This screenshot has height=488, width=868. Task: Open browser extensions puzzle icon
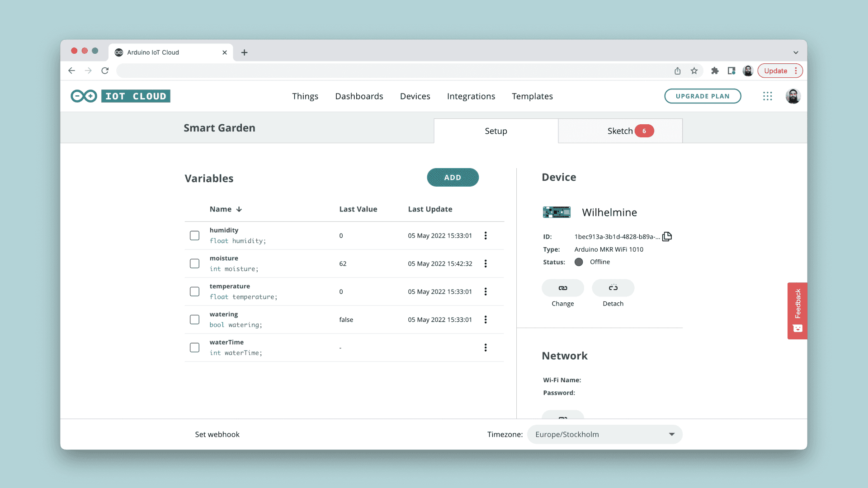(x=715, y=71)
